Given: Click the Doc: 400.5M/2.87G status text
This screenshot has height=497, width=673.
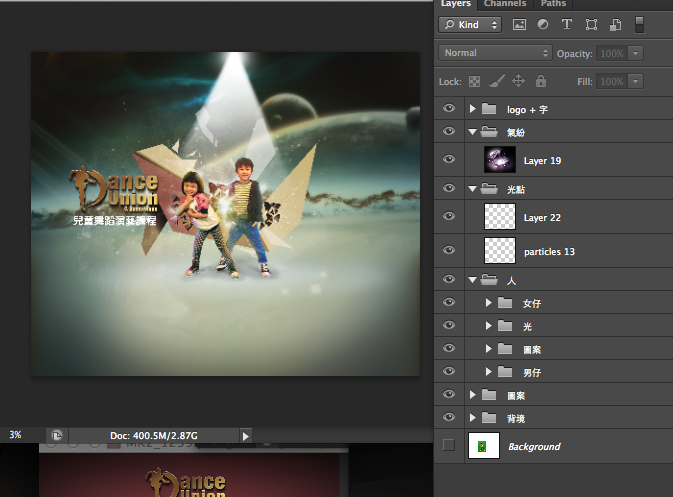Looking at the screenshot, I should (x=154, y=436).
